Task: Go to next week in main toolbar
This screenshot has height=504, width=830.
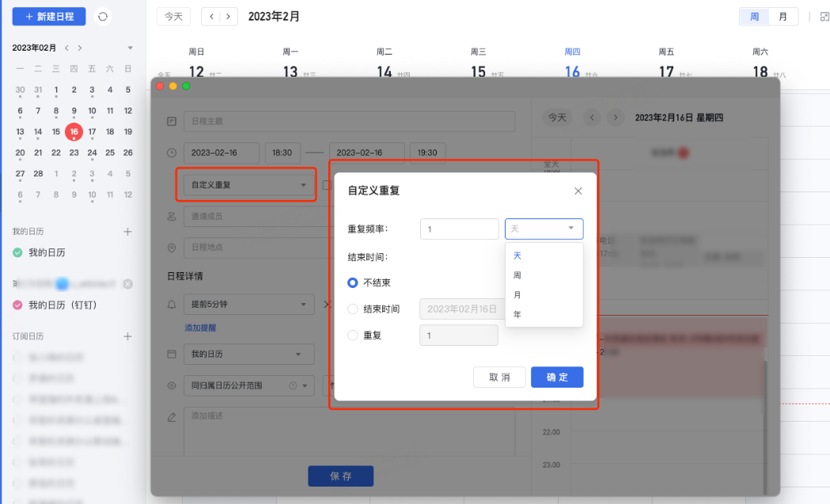Action: coord(228,17)
